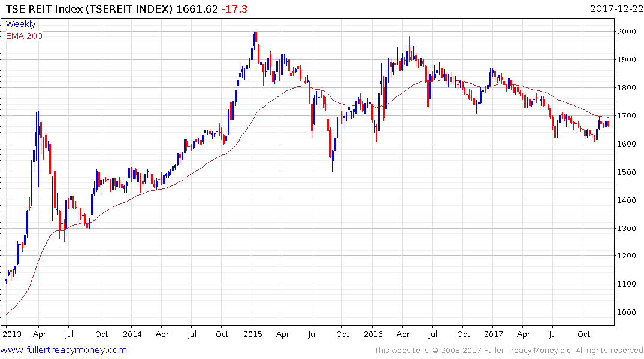
Task: Click the 1300 price axis label
Action: coord(627,228)
